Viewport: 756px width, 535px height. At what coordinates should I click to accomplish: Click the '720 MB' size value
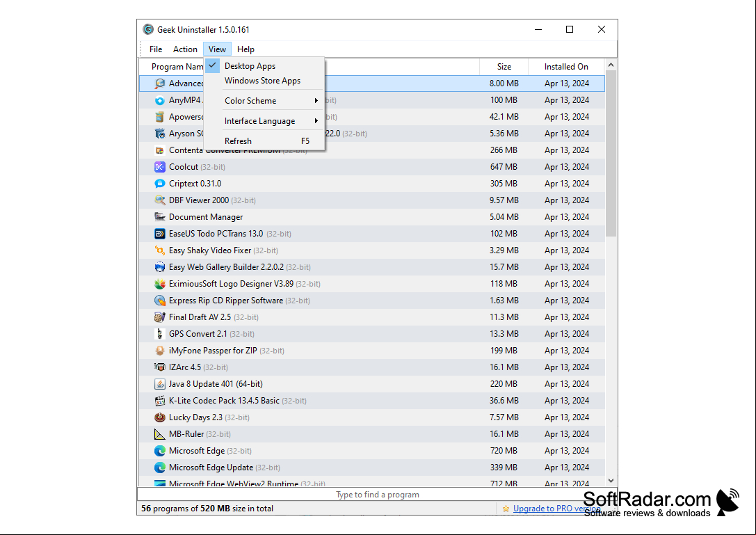[504, 451]
